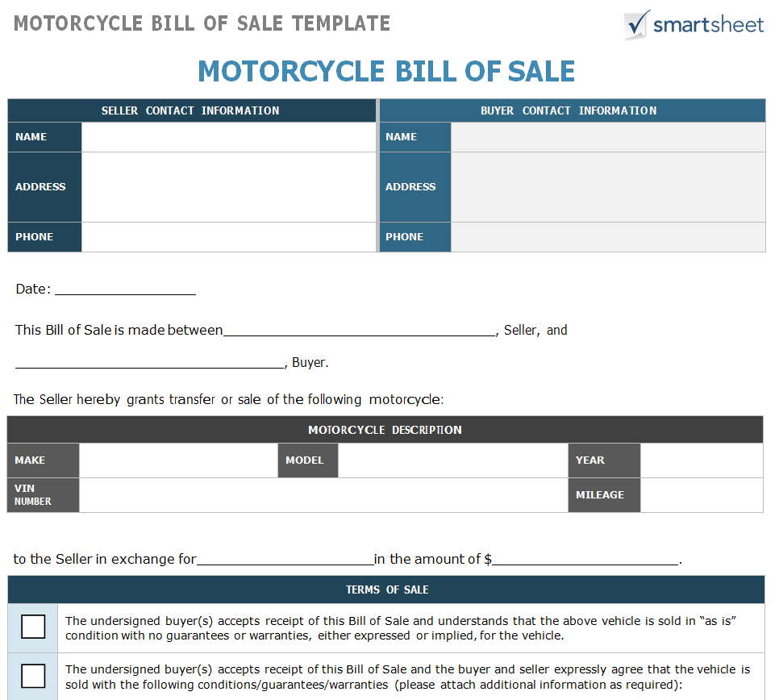Click the seller Name input field
This screenshot has height=700, width=779.
point(228,137)
